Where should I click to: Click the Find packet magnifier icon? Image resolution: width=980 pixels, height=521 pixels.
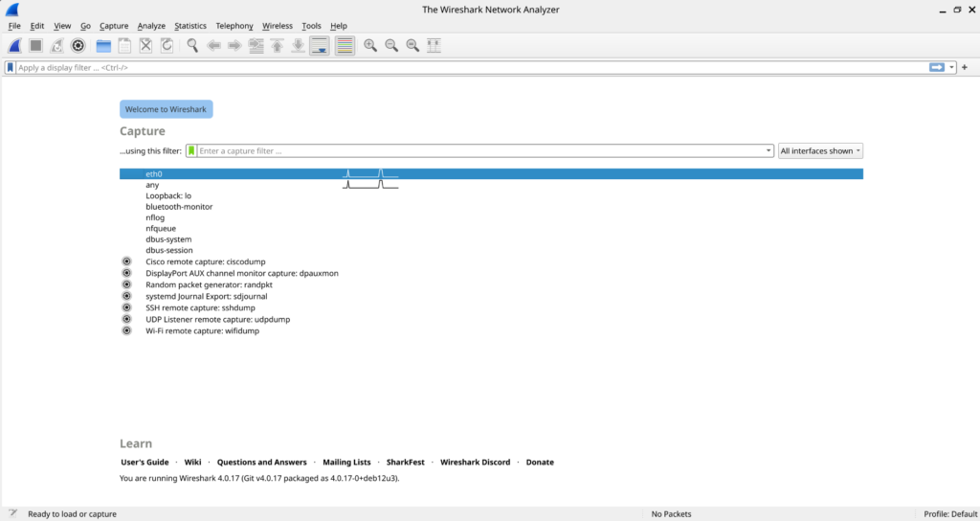192,46
